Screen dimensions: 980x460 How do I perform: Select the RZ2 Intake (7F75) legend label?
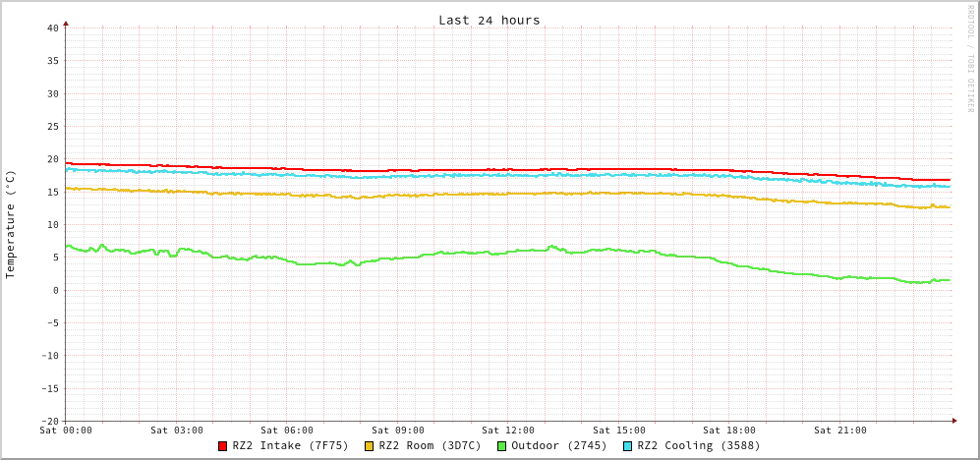tap(290, 445)
